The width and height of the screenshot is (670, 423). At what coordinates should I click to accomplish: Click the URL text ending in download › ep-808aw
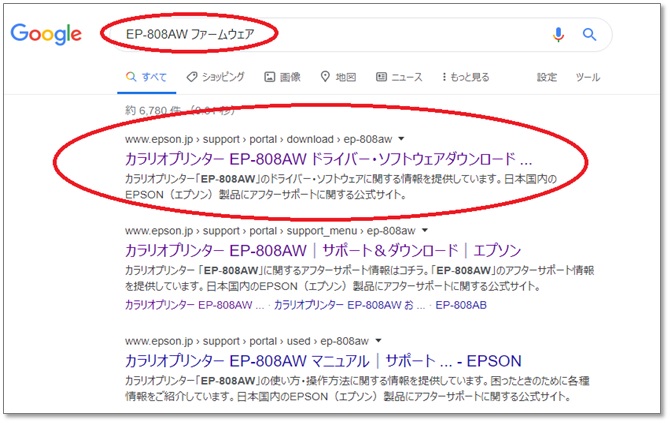pos(259,139)
